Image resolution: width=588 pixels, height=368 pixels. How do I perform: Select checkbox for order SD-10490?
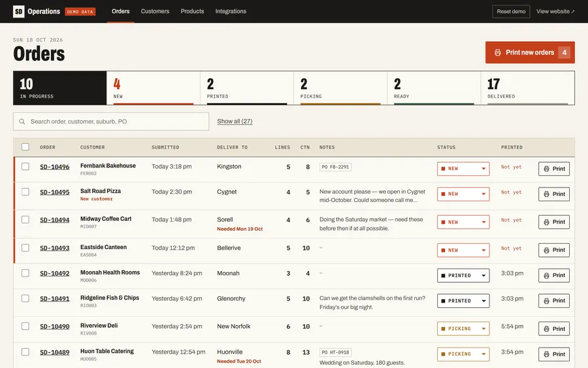tap(25, 326)
